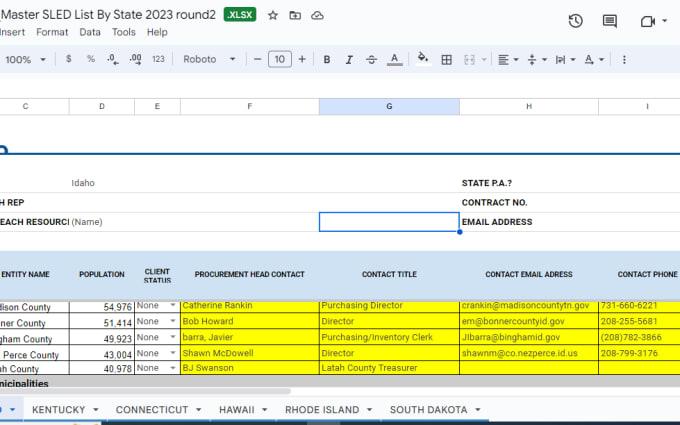Format as currency dollar icon
680x425 pixels.
coord(69,59)
